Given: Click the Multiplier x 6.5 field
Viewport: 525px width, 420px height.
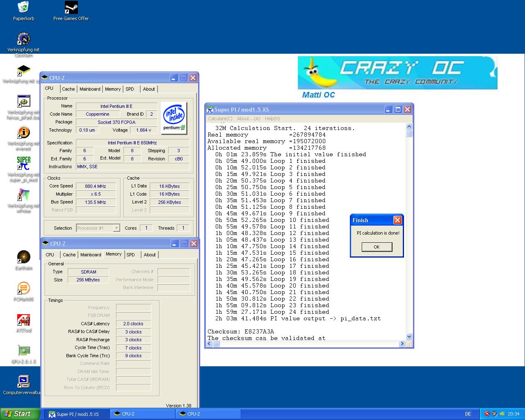Looking at the screenshot, I should click(96, 194).
